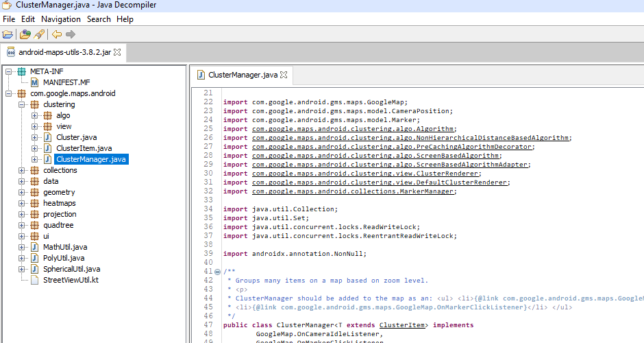Expand the Cluster.java node
The image size is (644, 343).
(x=34, y=137)
